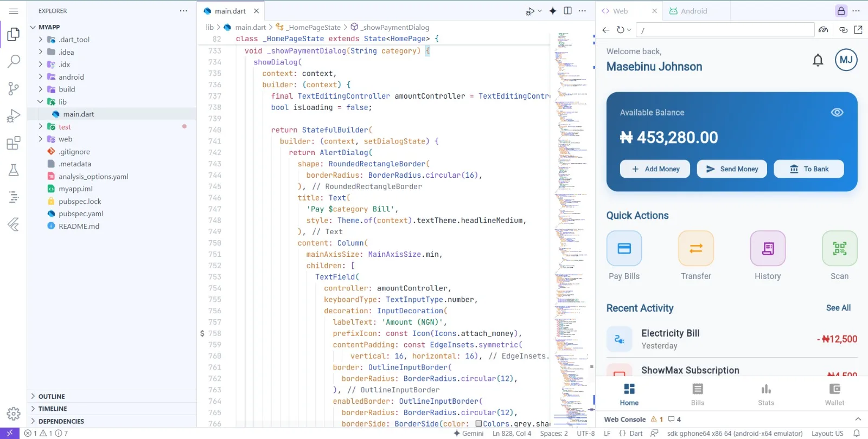Switch to the Android preview tab
The height and width of the screenshot is (439, 868).
[x=688, y=11]
